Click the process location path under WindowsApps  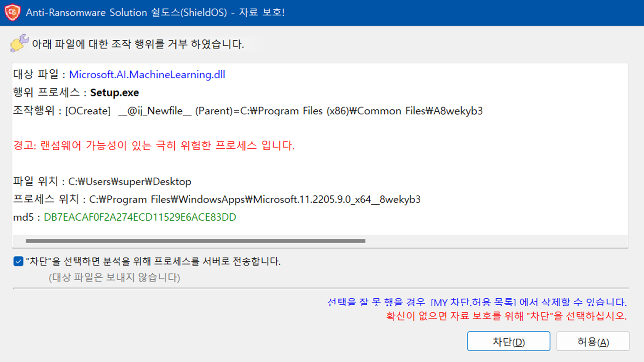[x=255, y=199]
